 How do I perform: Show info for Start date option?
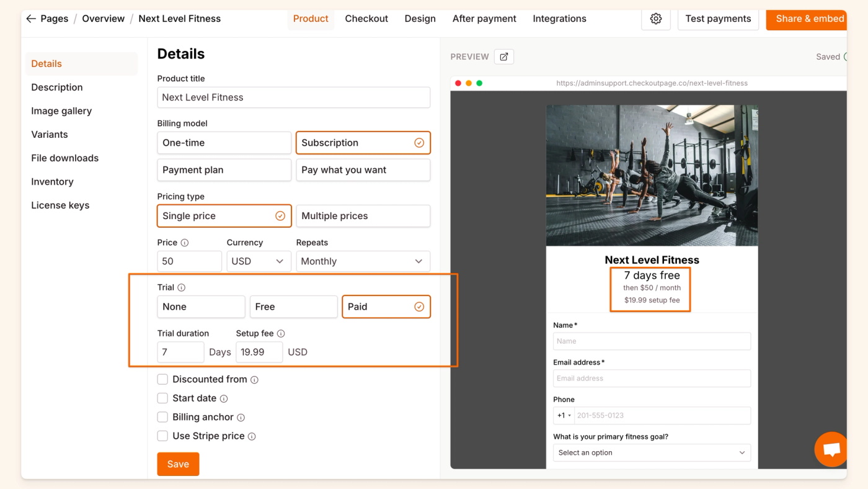pyautogui.click(x=224, y=398)
